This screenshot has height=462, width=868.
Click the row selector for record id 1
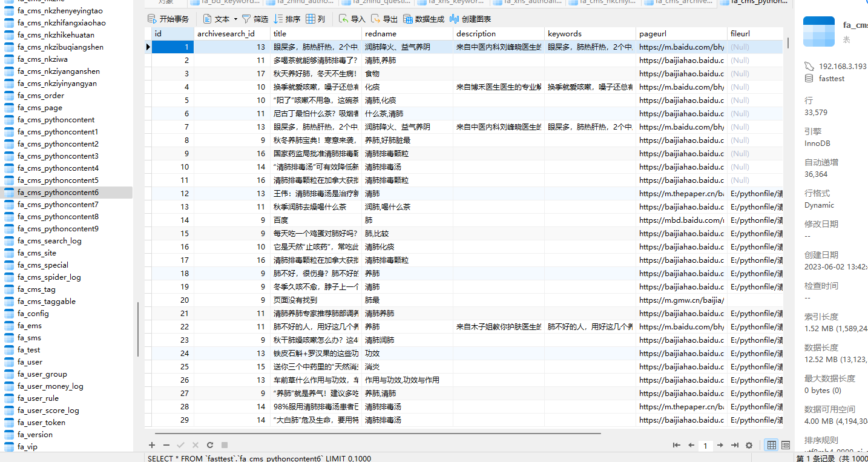coord(148,47)
